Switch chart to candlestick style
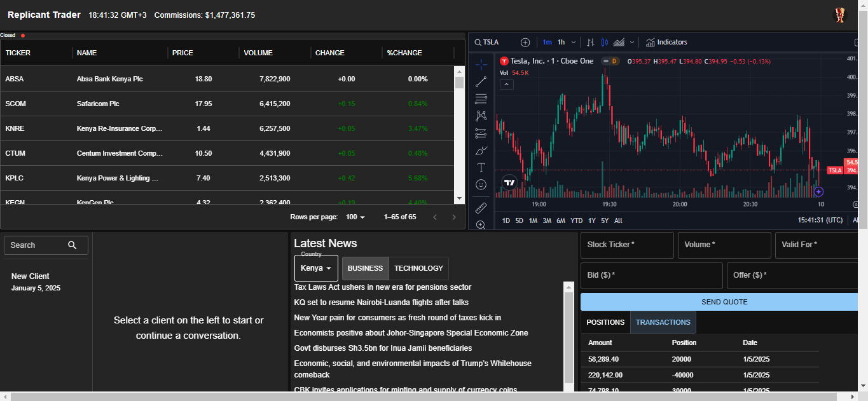 click(605, 43)
